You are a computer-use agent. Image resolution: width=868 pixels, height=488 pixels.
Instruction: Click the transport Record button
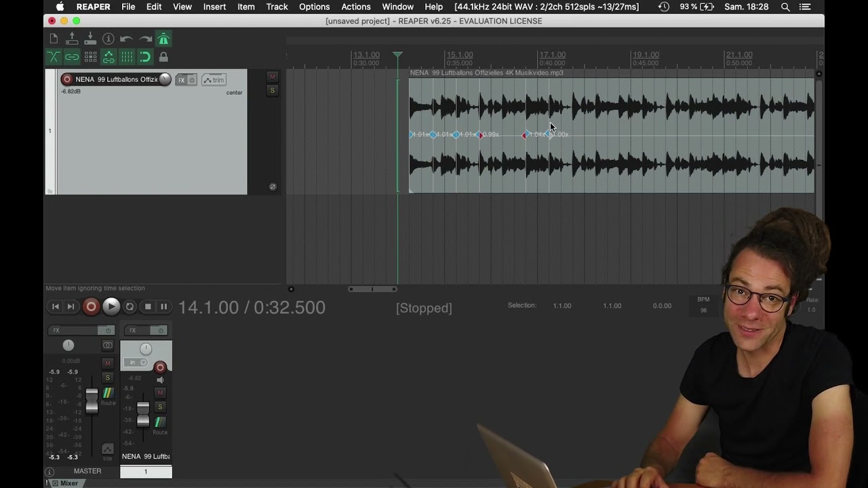pyautogui.click(x=91, y=307)
